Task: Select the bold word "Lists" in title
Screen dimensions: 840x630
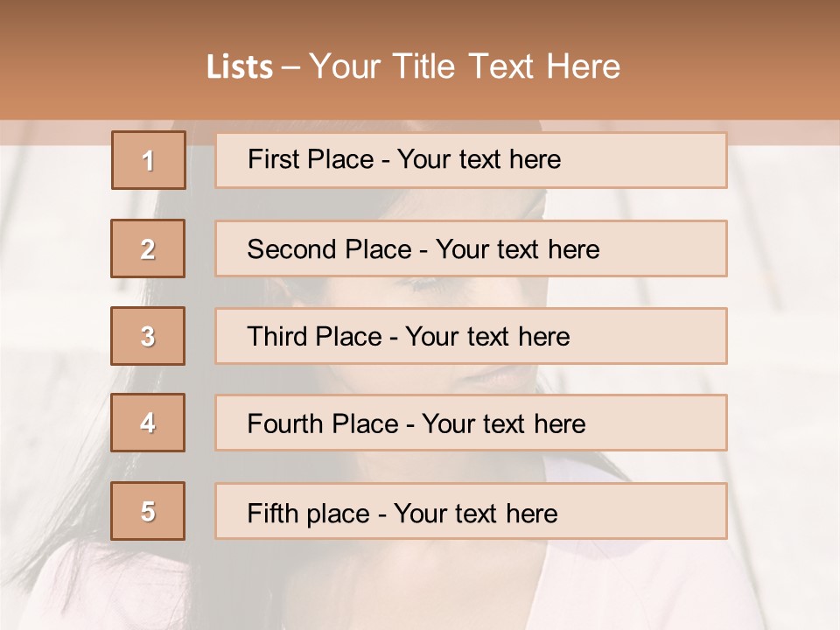Action: [x=240, y=67]
